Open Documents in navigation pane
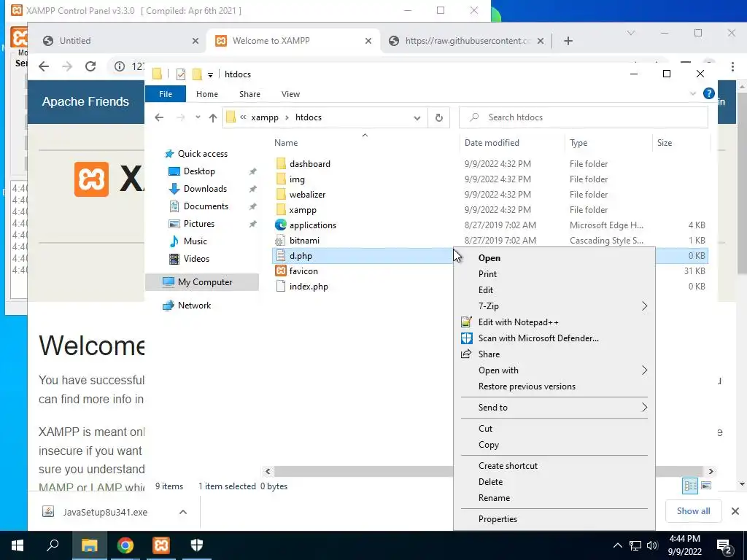This screenshot has width=747, height=560. point(206,206)
